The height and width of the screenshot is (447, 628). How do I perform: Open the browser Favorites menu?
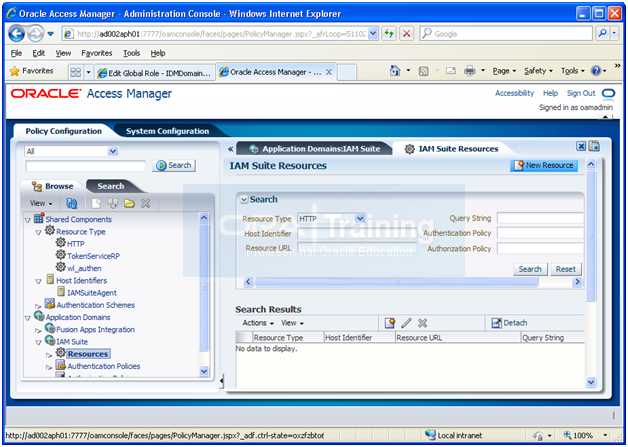click(97, 53)
